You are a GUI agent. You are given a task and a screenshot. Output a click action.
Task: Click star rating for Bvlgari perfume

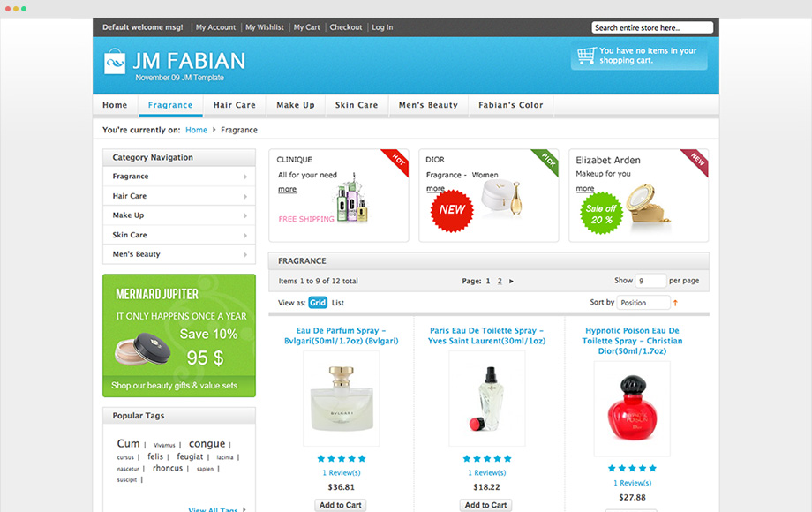[342, 459]
